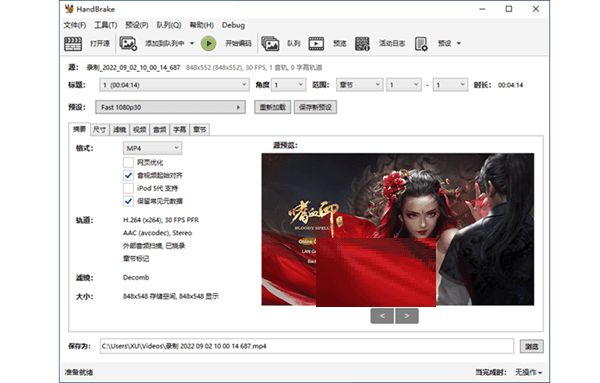
Task: Open the Fast 1080p30 preset selector
Action: [170, 107]
